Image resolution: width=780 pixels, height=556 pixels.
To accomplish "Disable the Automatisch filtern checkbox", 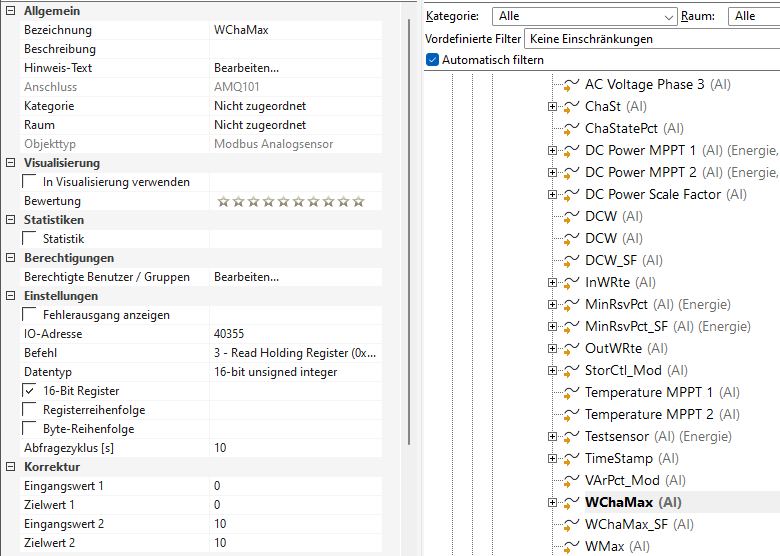I will point(432,60).
